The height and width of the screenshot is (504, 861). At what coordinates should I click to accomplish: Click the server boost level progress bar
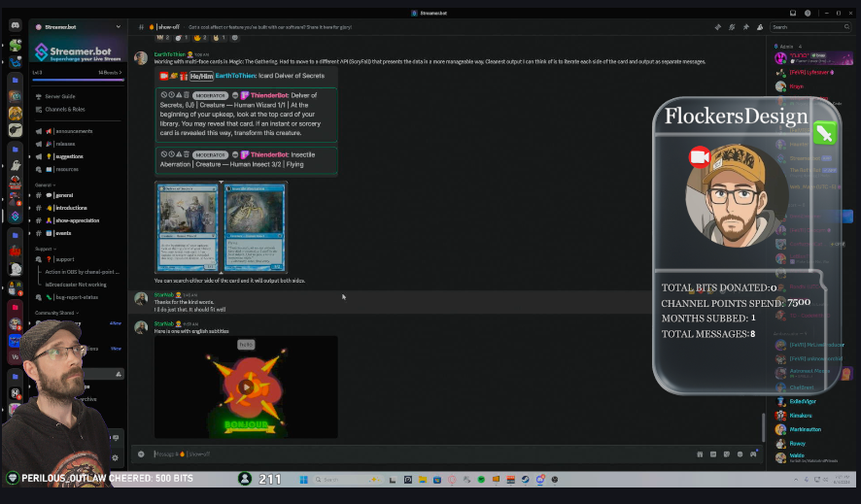(x=78, y=80)
